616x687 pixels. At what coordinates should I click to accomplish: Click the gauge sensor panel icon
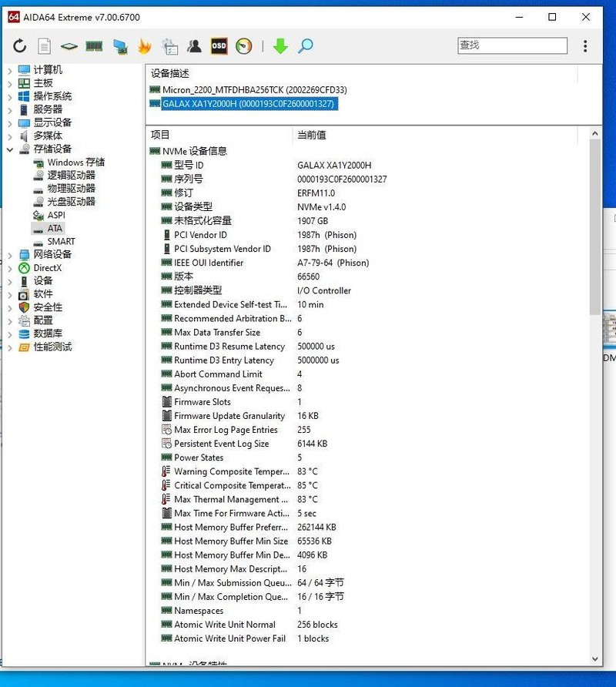(x=244, y=46)
